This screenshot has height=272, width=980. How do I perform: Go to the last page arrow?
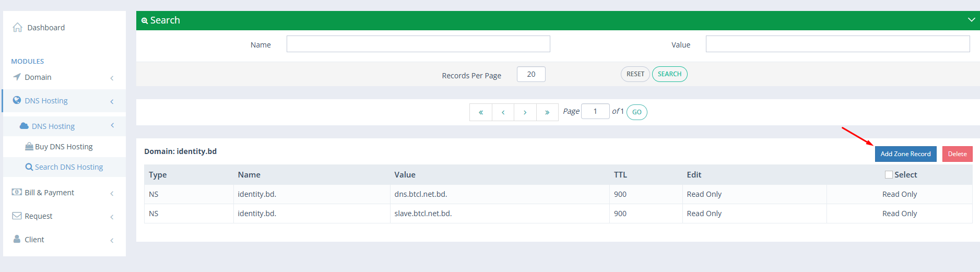click(547, 112)
